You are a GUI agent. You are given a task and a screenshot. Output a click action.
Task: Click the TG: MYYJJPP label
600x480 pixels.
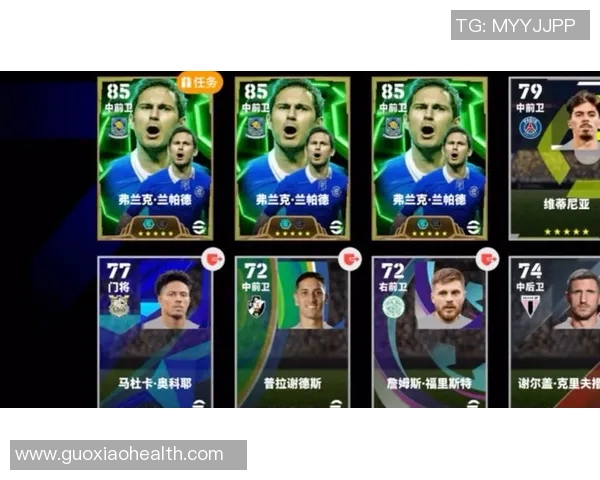point(516,26)
